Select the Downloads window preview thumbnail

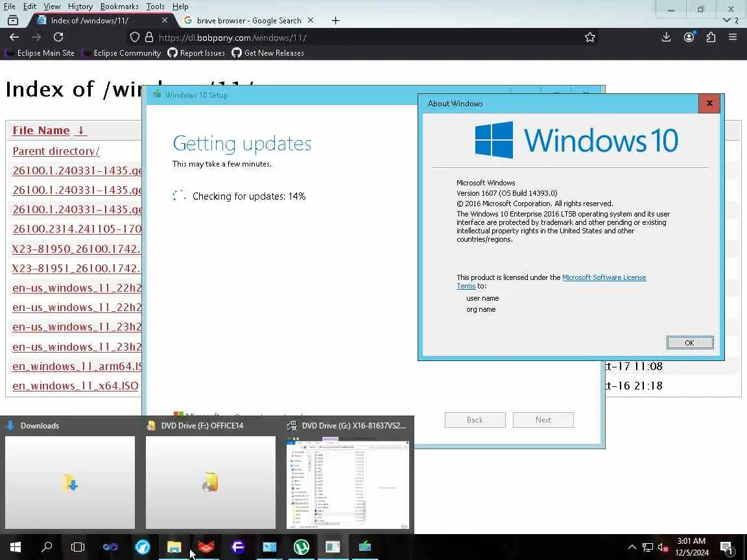point(70,482)
